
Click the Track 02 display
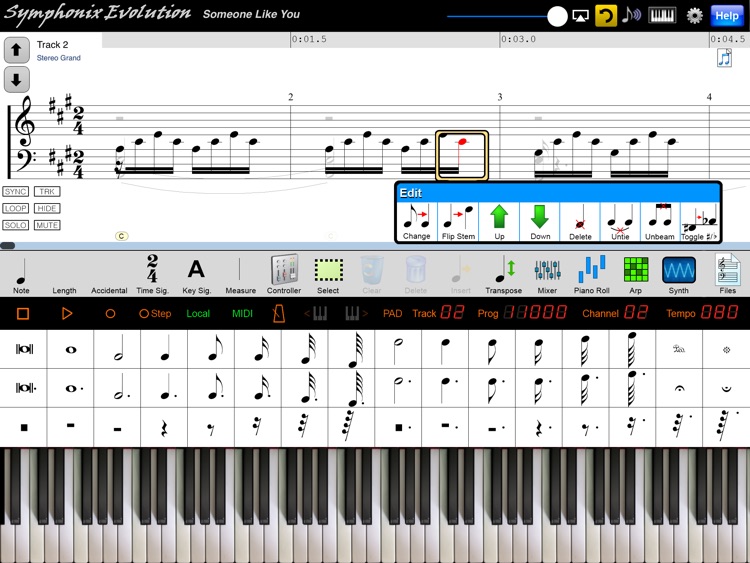[438, 313]
